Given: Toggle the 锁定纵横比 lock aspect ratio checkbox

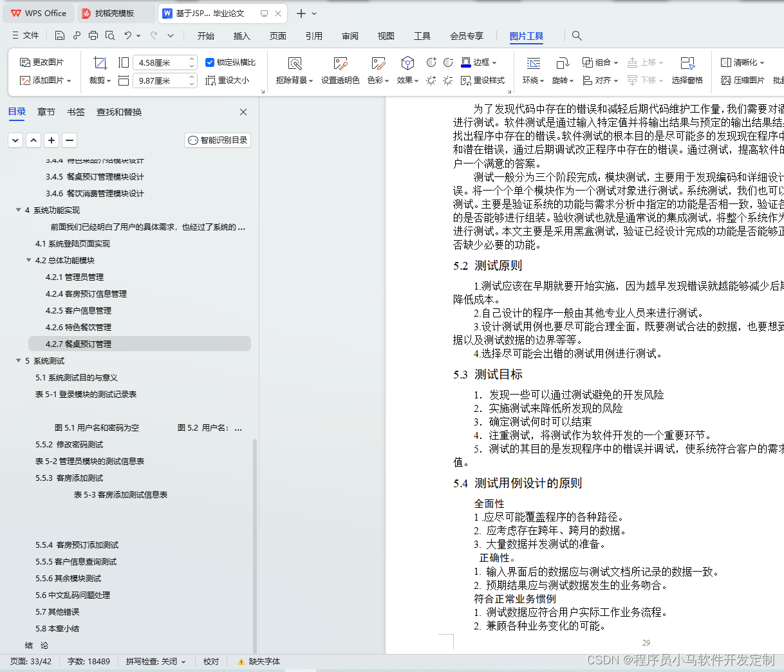Looking at the screenshot, I should (x=210, y=62).
